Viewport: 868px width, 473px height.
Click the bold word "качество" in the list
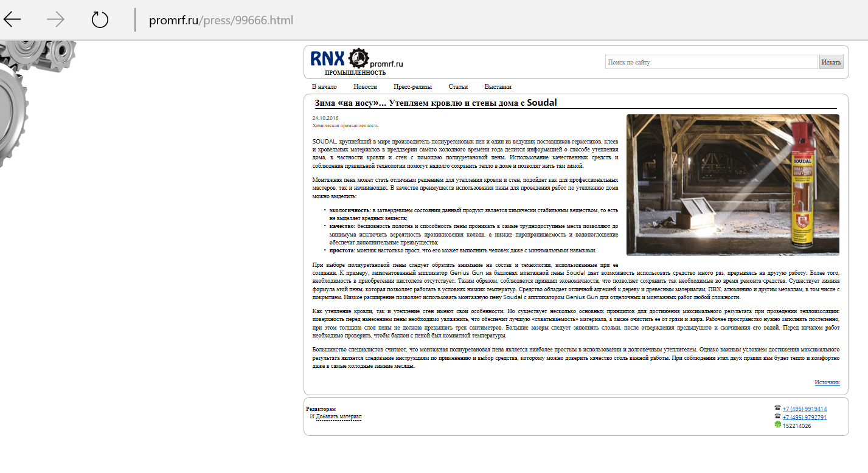(x=342, y=226)
